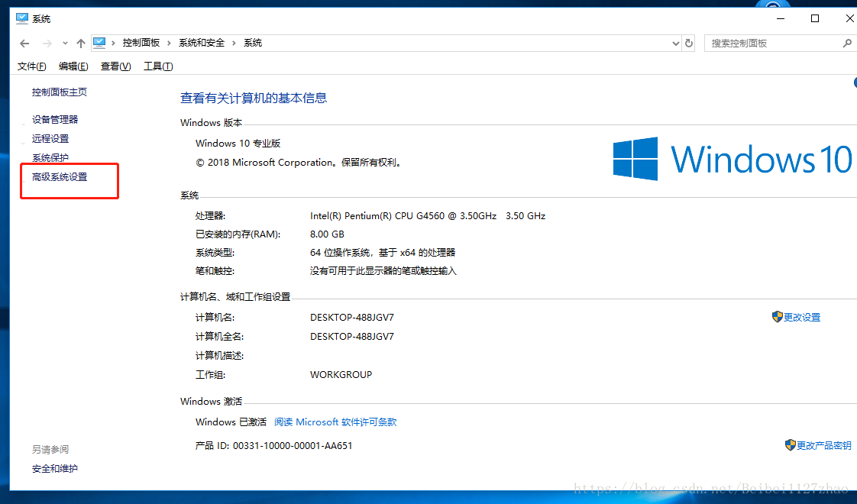Minimize the 系统 window
This screenshot has height=504, width=857.
coord(781,18)
